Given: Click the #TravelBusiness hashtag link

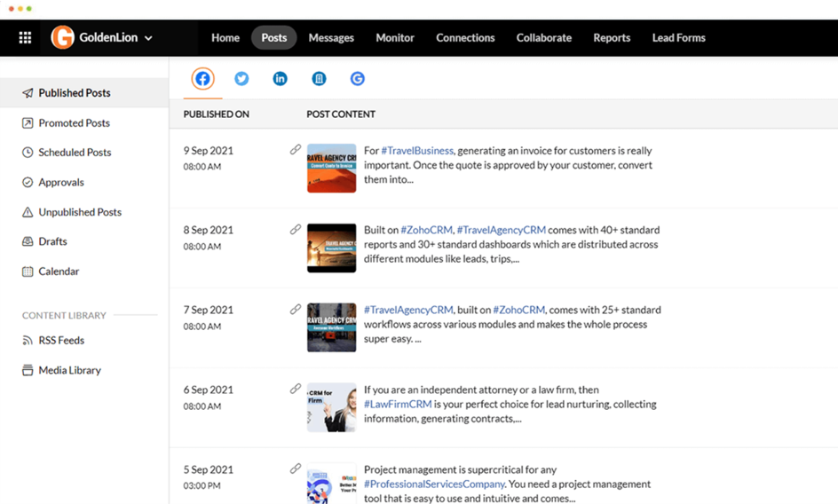Looking at the screenshot, I should pyautogui.click(x=417, y=151).
